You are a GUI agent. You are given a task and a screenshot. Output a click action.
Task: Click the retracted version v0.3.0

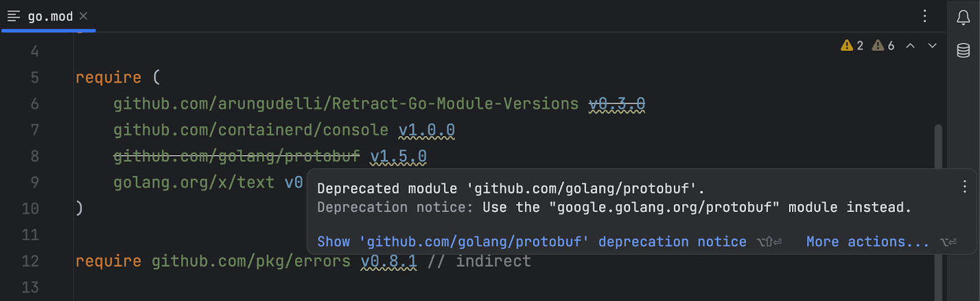coord(617,104)
